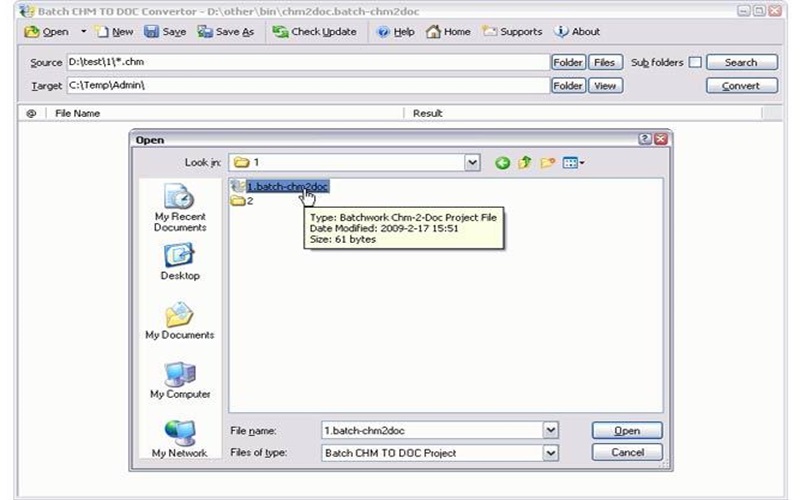
Task: Go to Home from the toolbar
Action: (448, 32)
